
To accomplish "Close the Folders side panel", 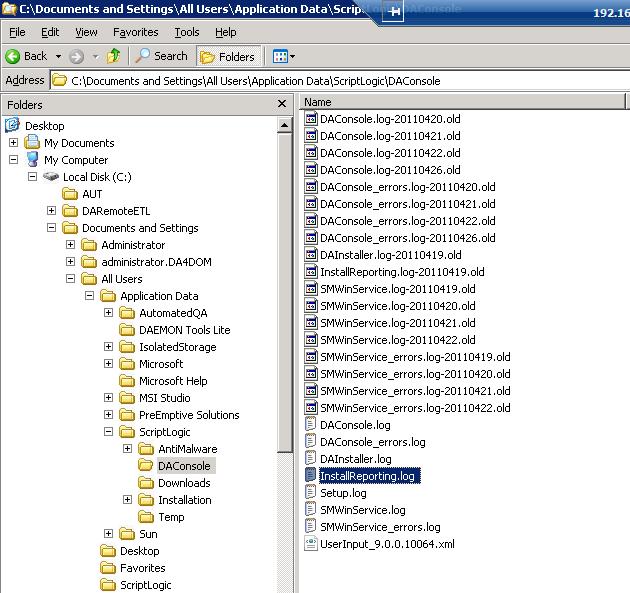I will click(x=282, y=104).
